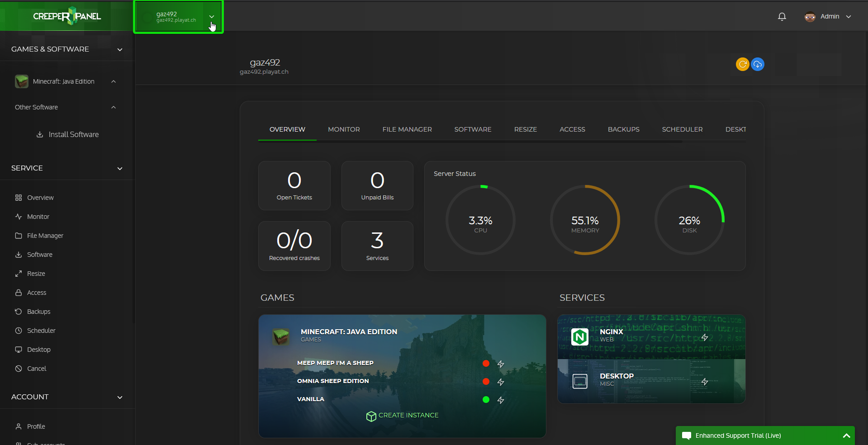The image size is (868, 445).
Task: Click the Unpaid Bills count card
Action: (377, 185)
